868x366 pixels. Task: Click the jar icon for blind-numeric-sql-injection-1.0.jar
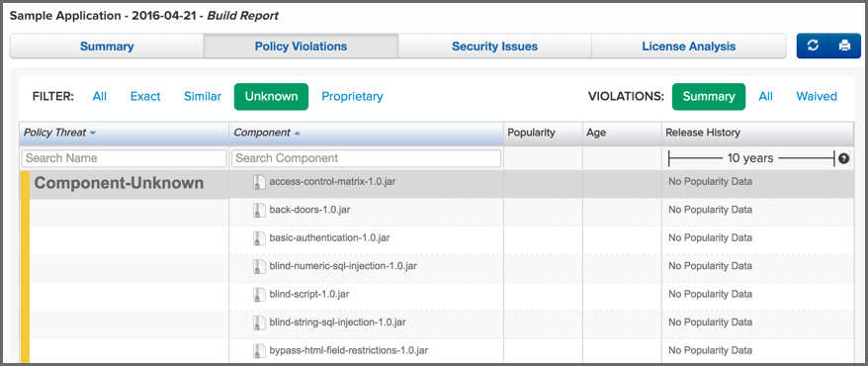click(258, 266)
